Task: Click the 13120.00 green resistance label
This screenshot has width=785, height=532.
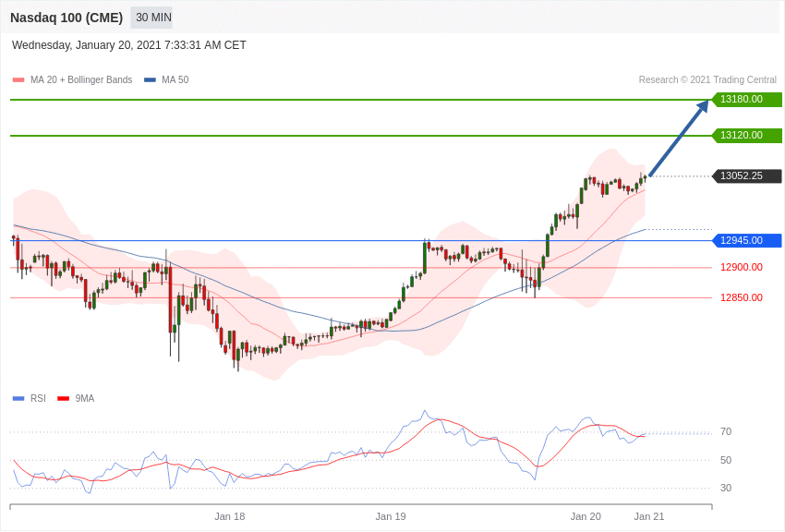Action: click(746, 135)
